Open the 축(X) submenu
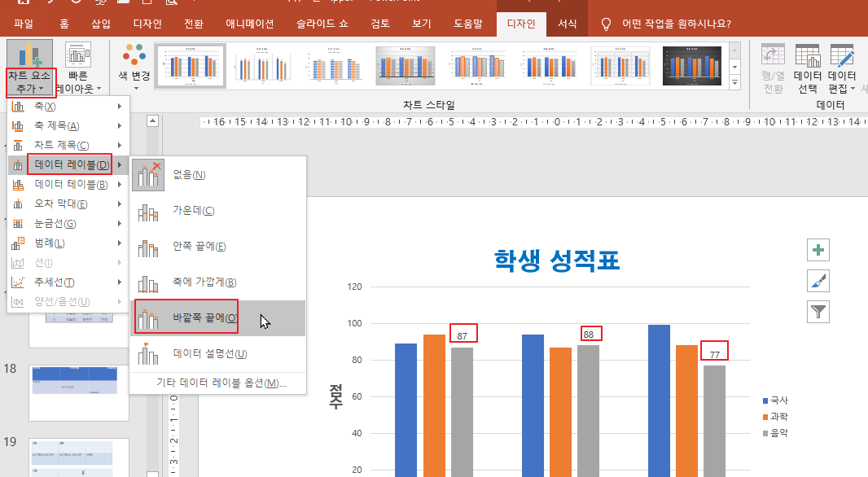Image resolution: width=868 pixels, height=477 pixels. click(x=68, y=107)
